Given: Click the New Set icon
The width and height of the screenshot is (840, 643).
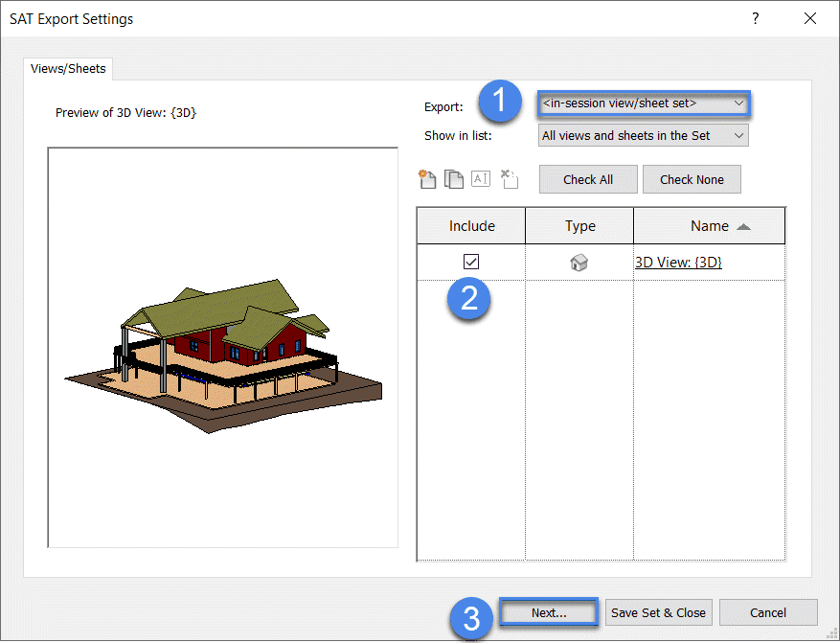Looking at the screenshot, I should 427,179.
